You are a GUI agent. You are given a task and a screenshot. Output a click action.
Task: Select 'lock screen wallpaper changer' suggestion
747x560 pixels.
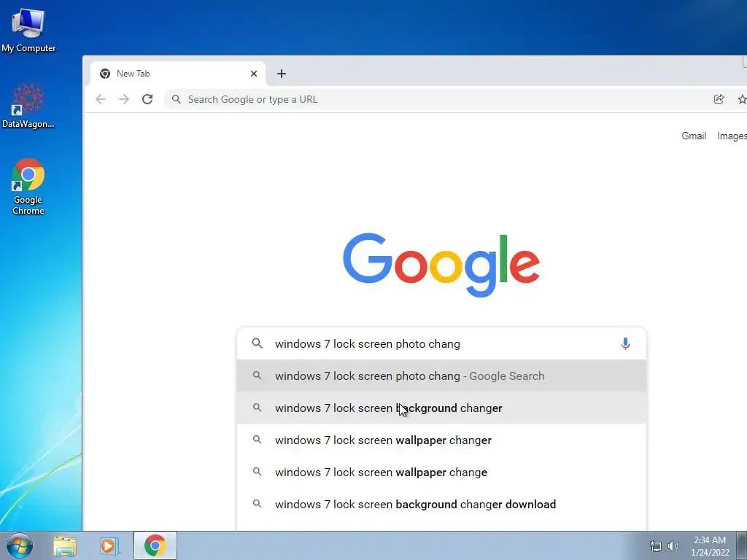click(441, 440)
